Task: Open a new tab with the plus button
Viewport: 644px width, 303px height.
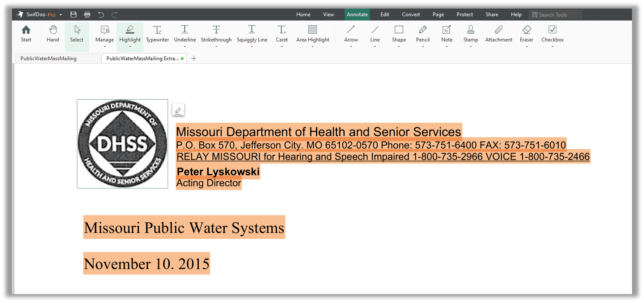Action: point(194,58)
